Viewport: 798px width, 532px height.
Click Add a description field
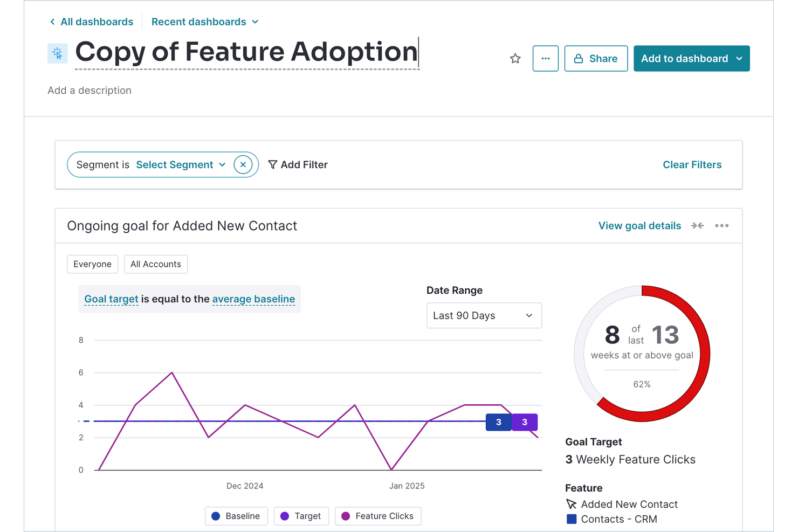90,90
